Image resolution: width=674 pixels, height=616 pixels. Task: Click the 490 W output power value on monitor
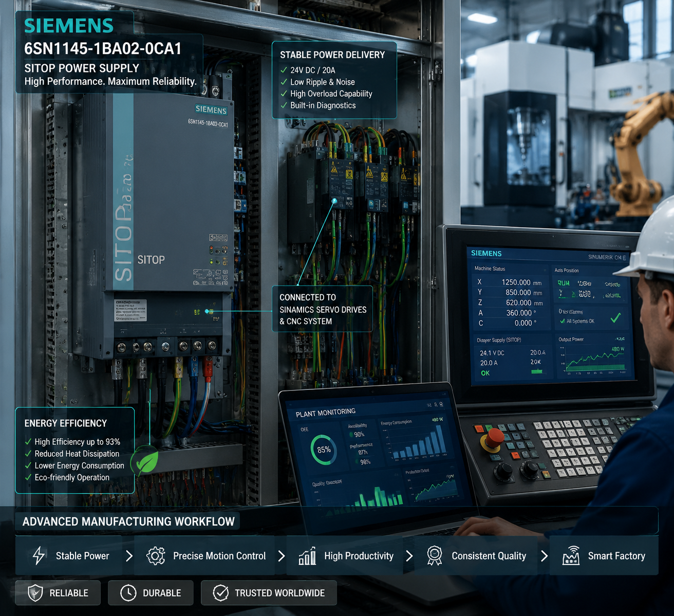pyautogui.click(x=618, y=349)
